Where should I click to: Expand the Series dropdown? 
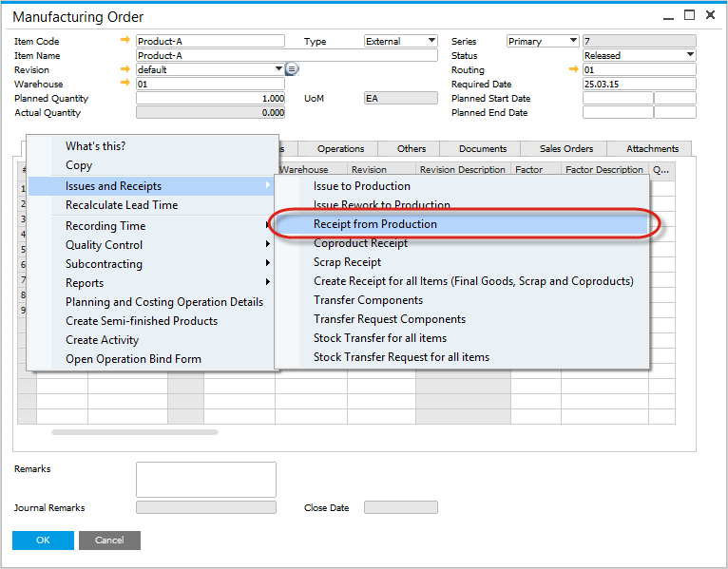pyautogui.click(x=573, y=41)
